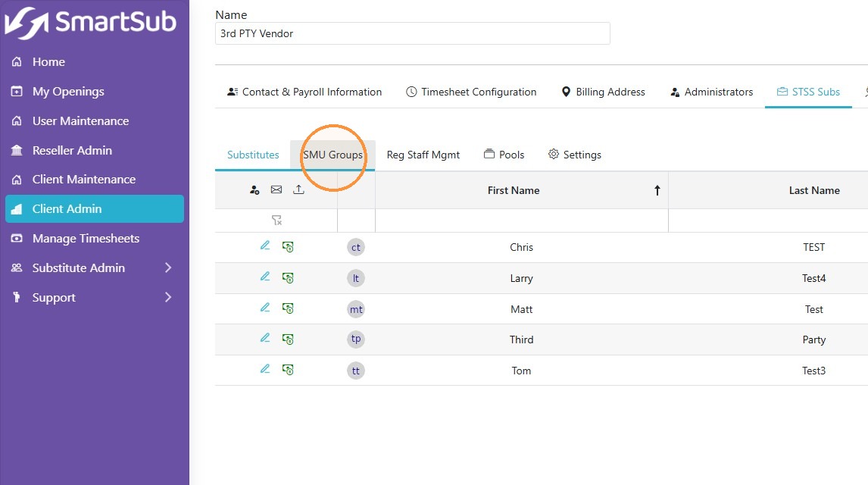Click the green action icon for Third

point(288,339)
